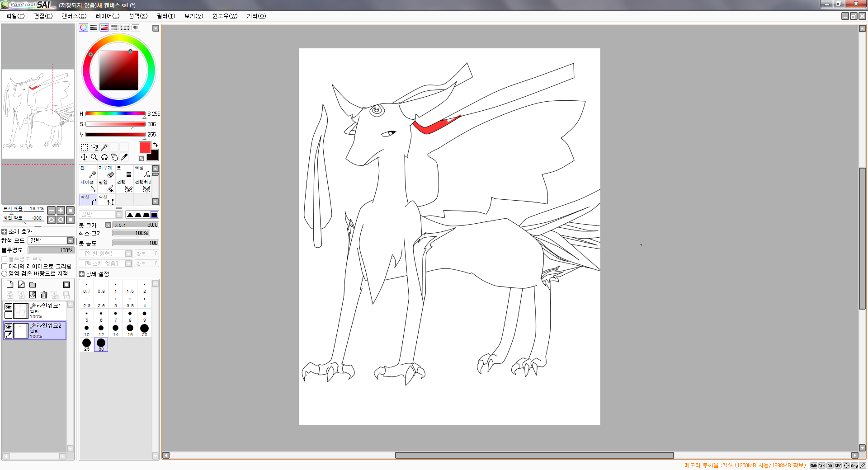Select the Zoom magnifier tool

click(94, 157)
